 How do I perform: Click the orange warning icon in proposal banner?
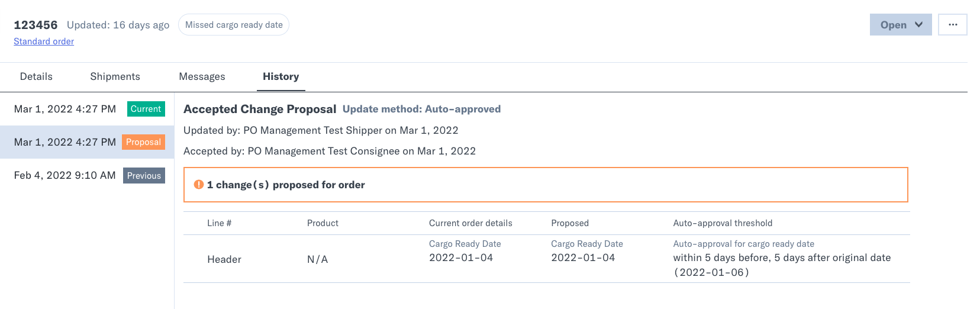coord(199,185)
